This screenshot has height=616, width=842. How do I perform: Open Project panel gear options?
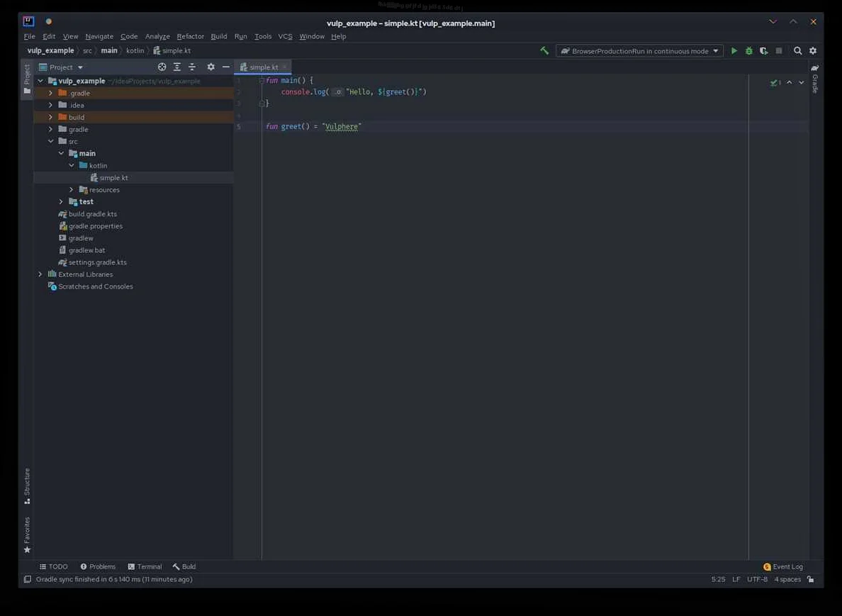click(x=211, y=67)
